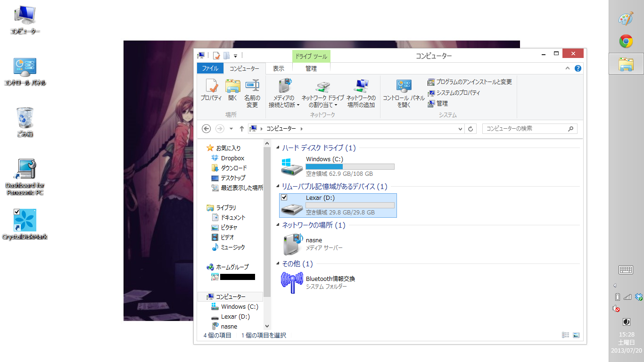Click プログラムのアンインストールと変更
Viewport: 644px width, 362px height.
click(470, 82)
